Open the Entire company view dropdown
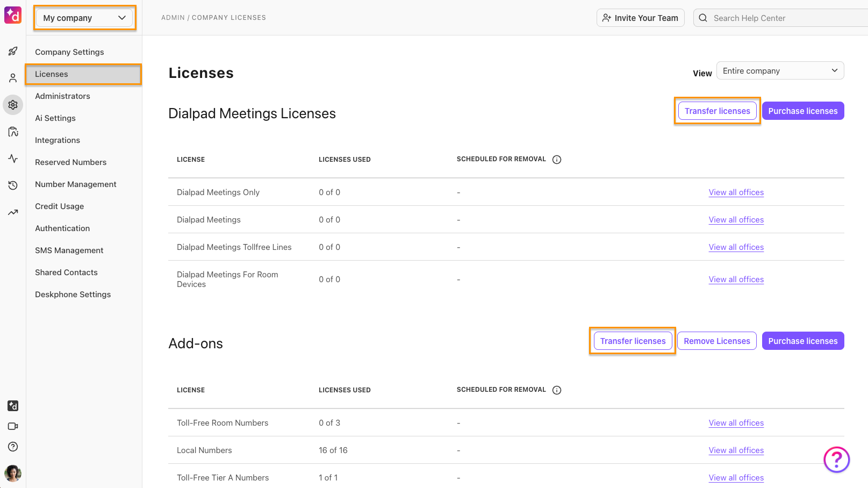 point(780,70)
